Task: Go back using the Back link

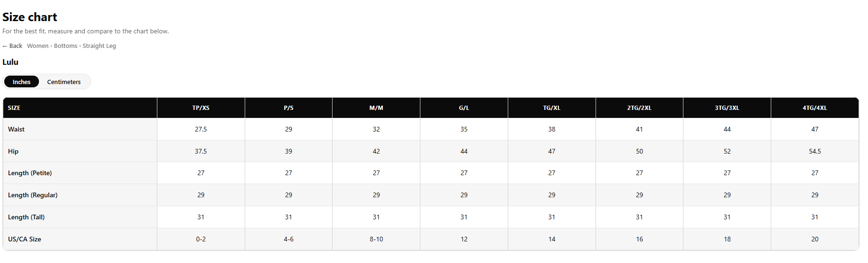Action: tap(12, 46)
